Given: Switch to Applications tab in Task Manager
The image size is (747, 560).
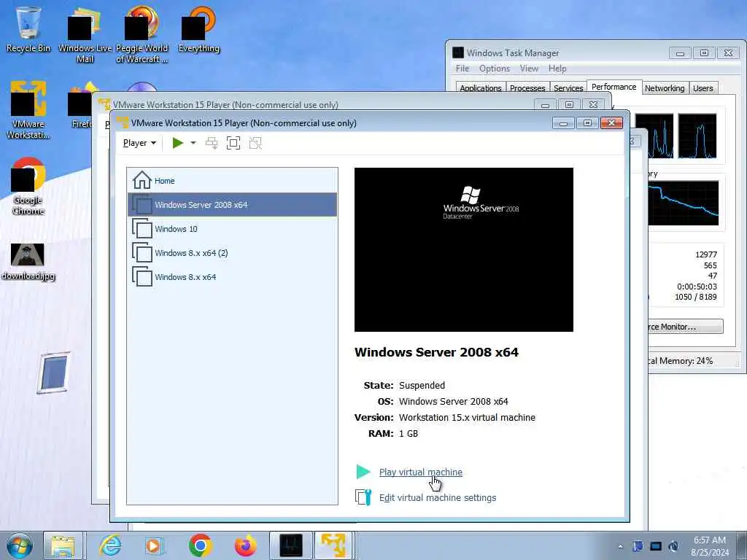Looking at the screenshot, I should coord(480,88).
